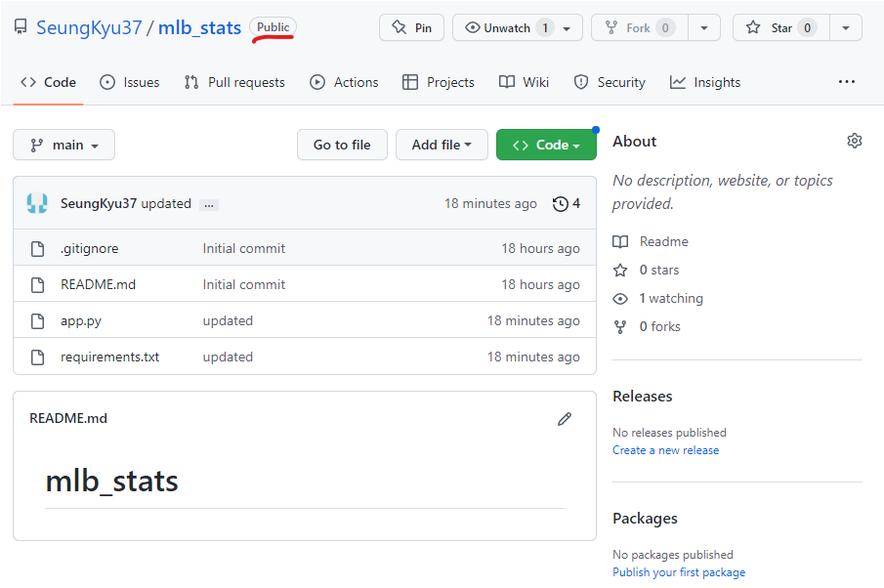
Task: Open the green Code clone dropdown
Action: (x=546, y=145)
